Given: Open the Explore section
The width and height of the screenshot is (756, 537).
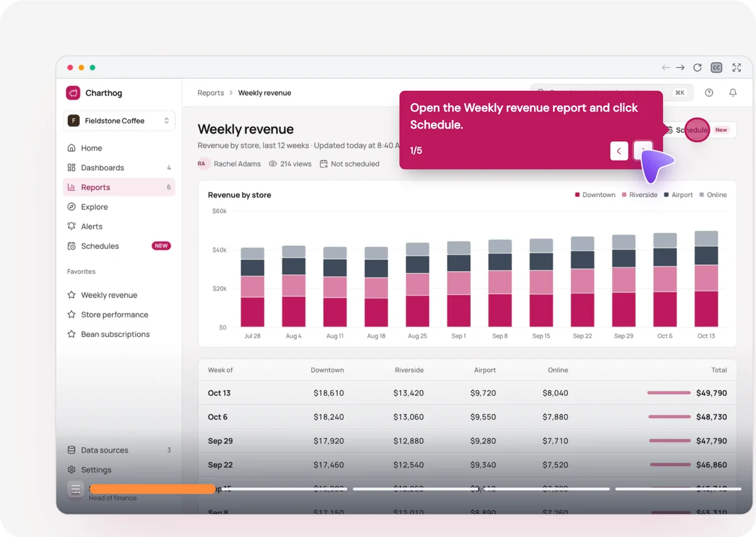Looking at the screenshot, I should pos(119,207).
